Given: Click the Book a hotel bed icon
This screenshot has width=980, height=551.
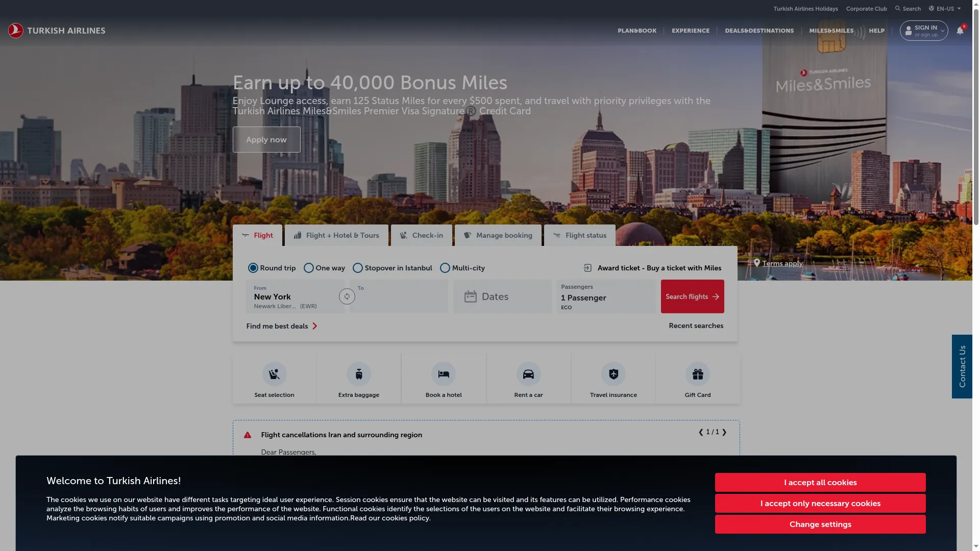Looking at the screenshot, I should click(444, 374).
